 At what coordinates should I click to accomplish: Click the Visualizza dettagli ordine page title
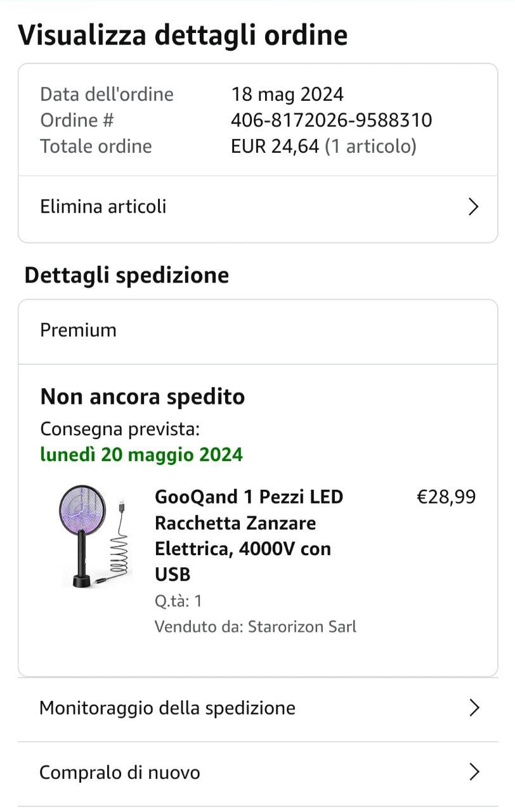183,36
